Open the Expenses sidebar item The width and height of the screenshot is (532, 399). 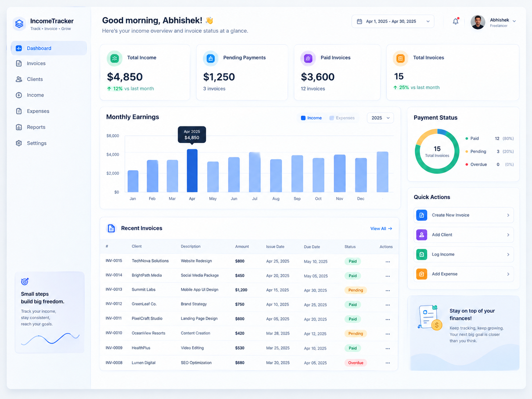click(49, 111)
